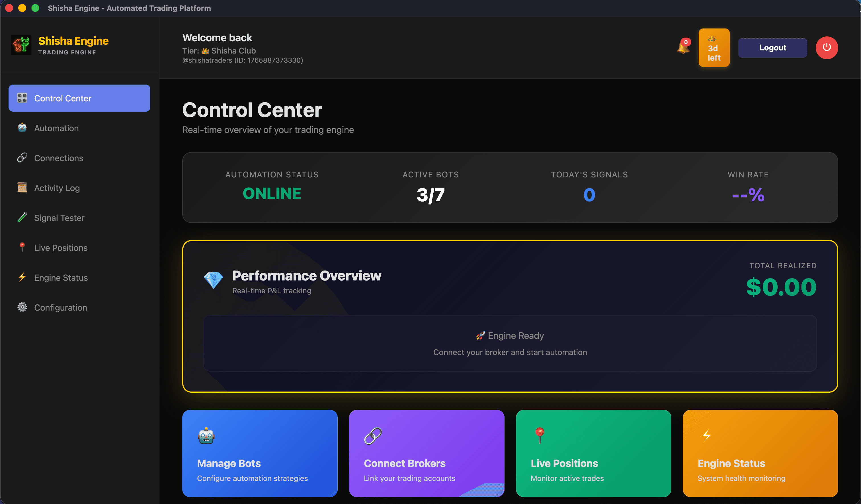Click the pencil icon next to Signal Tester
Viewport: 861px width, 504px height.
click(22, 217)
